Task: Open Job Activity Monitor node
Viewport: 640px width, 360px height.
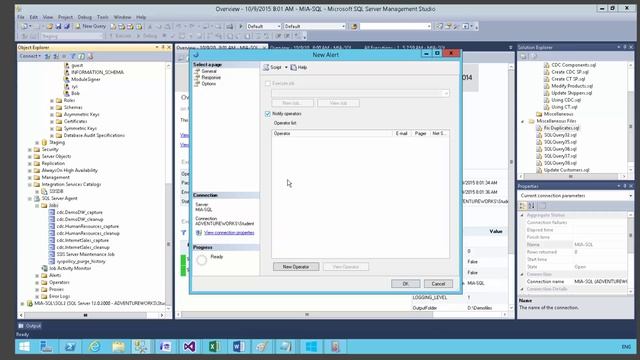Action: tap(70, 268)
